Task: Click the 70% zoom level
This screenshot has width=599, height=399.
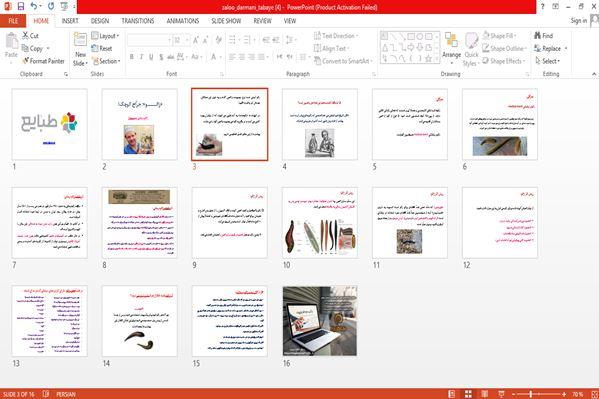Action: (578, 394)
